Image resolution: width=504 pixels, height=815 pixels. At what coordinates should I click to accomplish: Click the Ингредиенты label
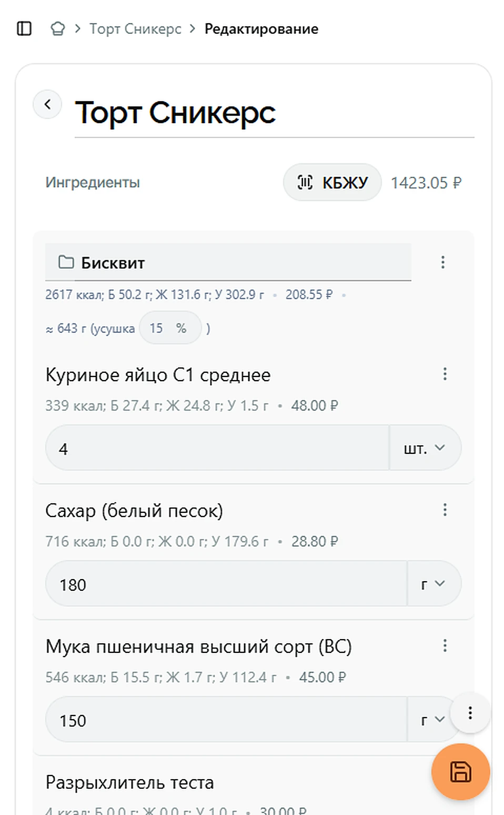click(x=93, y=182)
